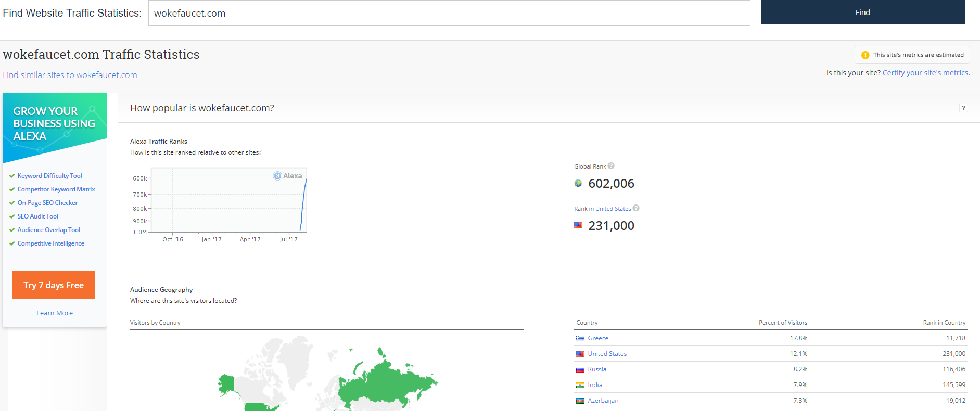Click checkmark beside Keyword Difficulty Tool

[12, 176]
